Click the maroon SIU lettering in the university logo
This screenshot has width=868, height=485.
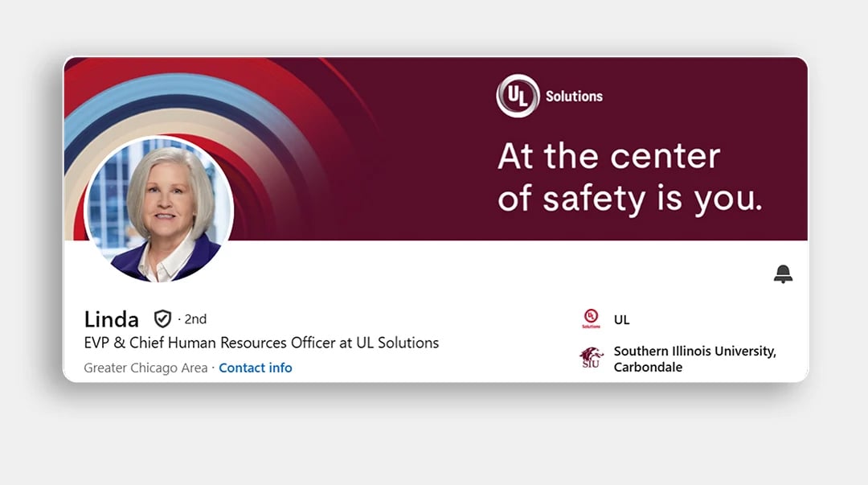592,364
